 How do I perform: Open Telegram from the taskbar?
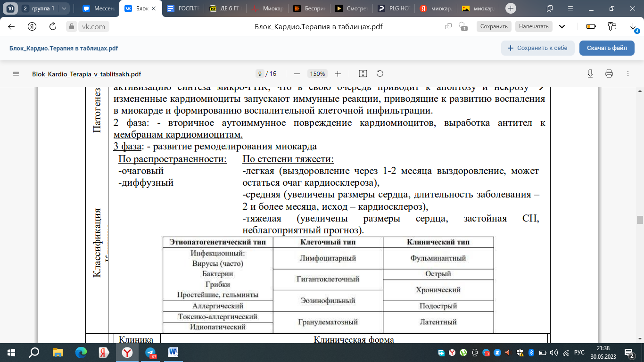click(x=150, y=352)
